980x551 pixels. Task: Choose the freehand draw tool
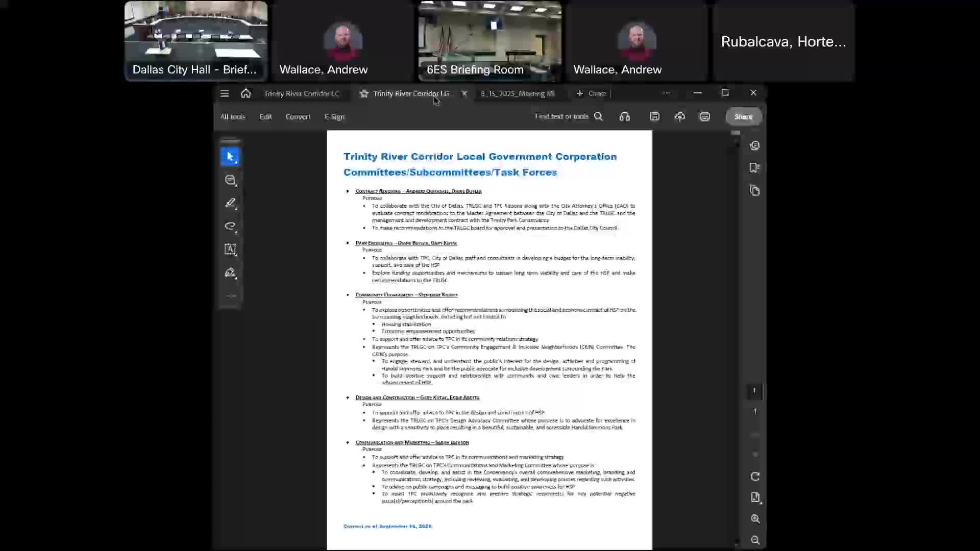[230, 226]
